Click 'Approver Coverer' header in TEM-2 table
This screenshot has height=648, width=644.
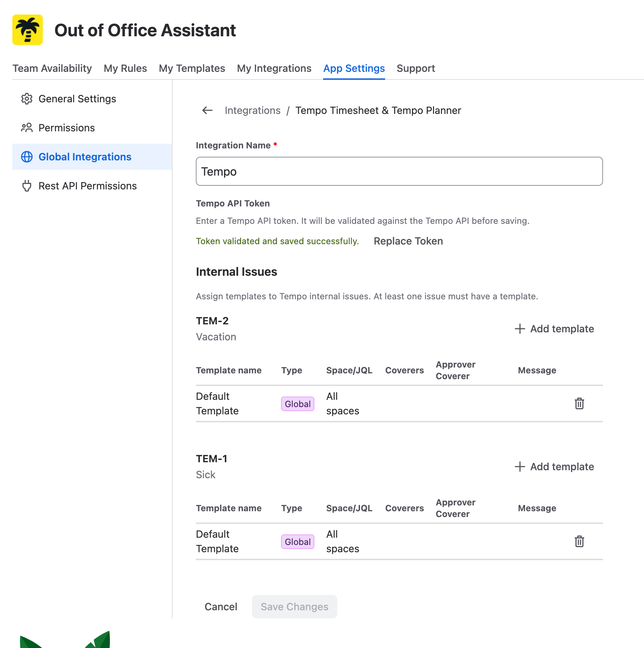tap(456, 370)
